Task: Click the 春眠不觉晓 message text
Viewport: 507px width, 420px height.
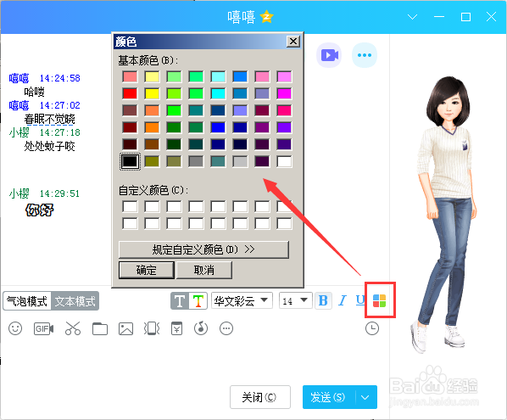Action: [x=49, y=119]
